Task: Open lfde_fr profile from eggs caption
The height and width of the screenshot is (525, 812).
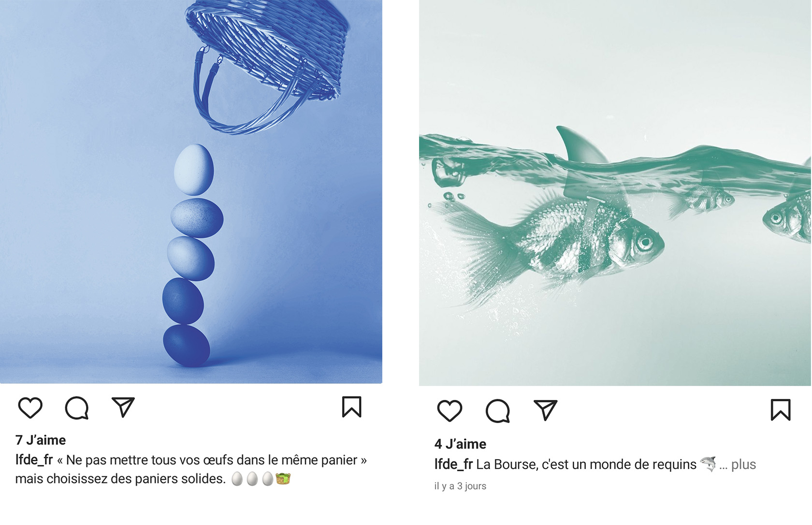Action: coord(34,460)
